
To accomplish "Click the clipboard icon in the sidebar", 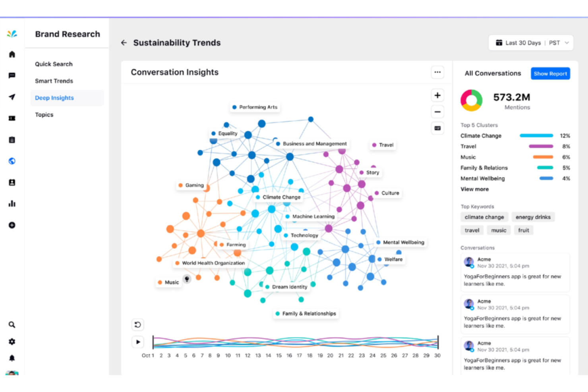I will pos(12,139).
